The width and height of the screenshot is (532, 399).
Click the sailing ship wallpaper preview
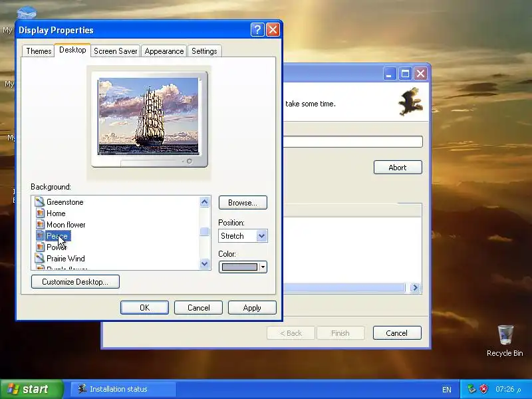click(x=148, y=116)
